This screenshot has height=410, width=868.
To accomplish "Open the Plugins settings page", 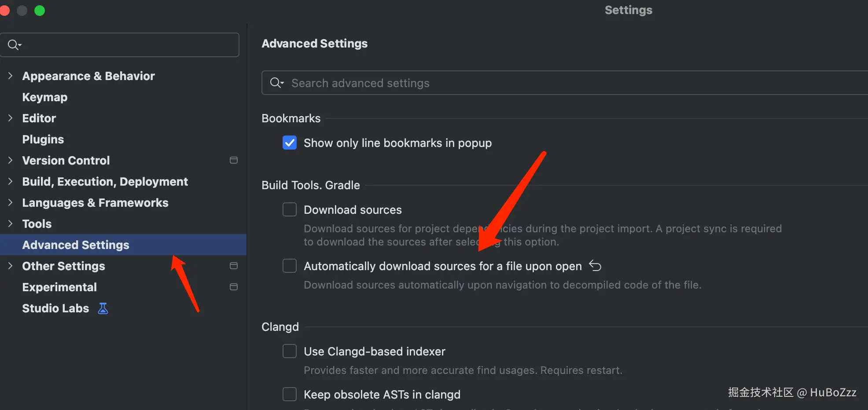I will tap(43, 139).
